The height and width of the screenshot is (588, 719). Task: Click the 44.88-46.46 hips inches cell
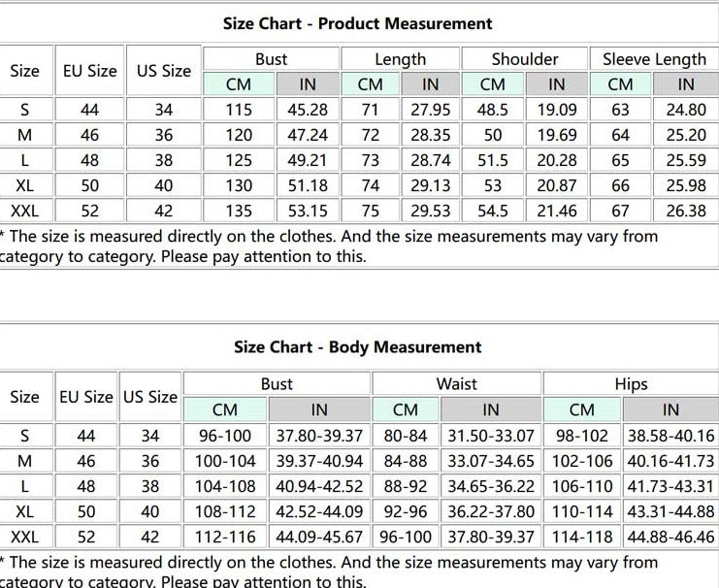pyautogui.click(x=670, y=537)
